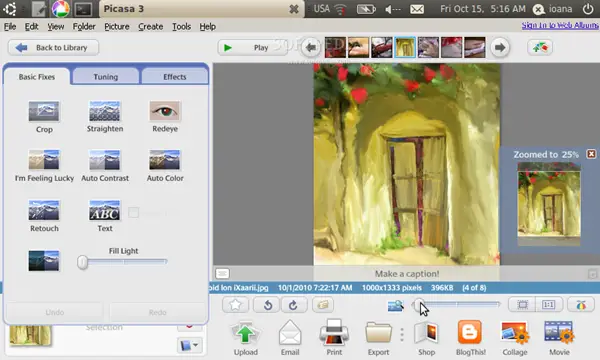Expand dropdown arrow in the selection tray
The height and width of the screenshot is (360, 600).
pyautogui.click(x=190, y=345)
